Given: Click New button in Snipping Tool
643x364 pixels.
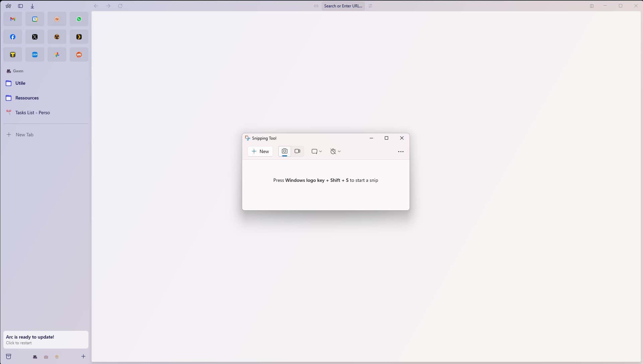Looking at the screenshot, I should (260, 151).
